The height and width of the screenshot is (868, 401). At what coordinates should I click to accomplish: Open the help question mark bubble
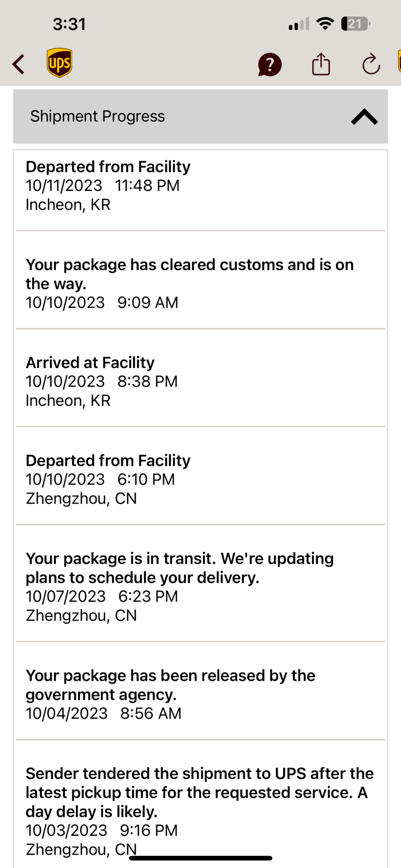coord(270,65)
